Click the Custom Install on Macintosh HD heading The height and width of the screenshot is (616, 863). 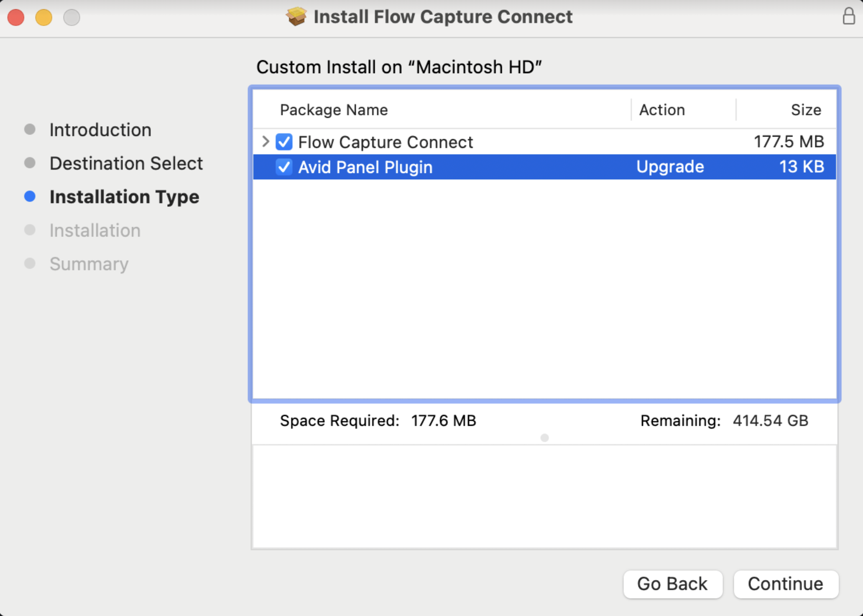399,67
